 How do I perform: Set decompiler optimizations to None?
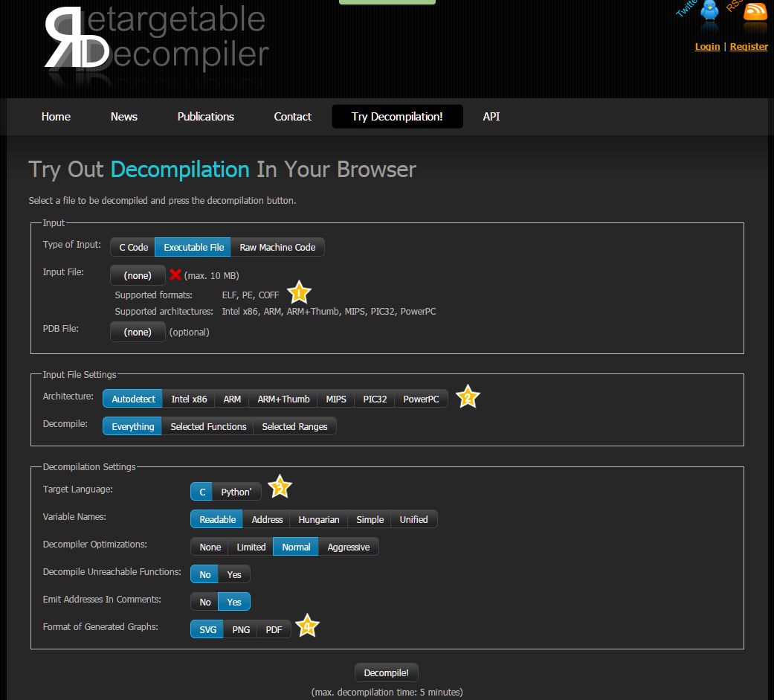[210, 547]
